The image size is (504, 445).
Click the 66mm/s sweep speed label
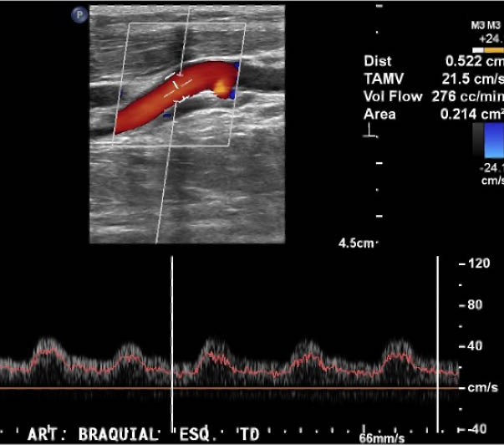382,437
